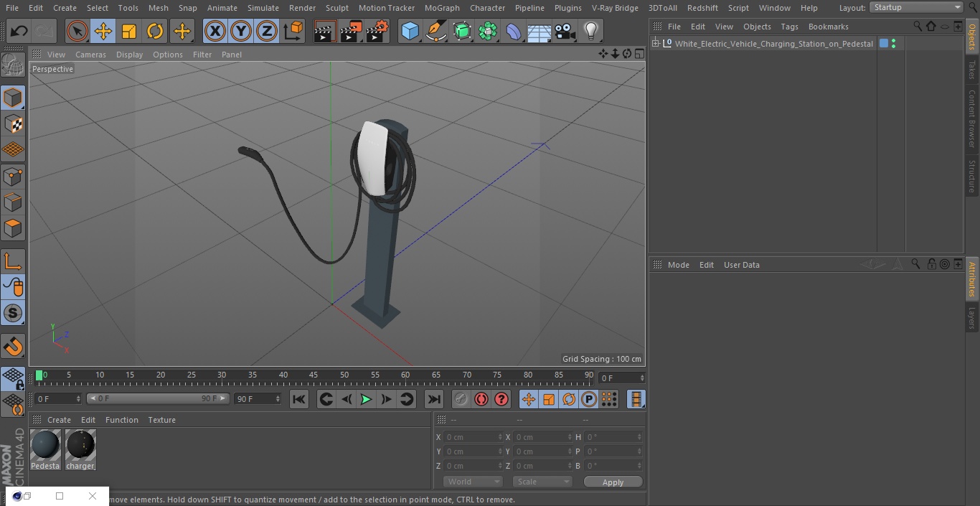
Task: Click Record Active Objects key button
Action: (461, 399)
